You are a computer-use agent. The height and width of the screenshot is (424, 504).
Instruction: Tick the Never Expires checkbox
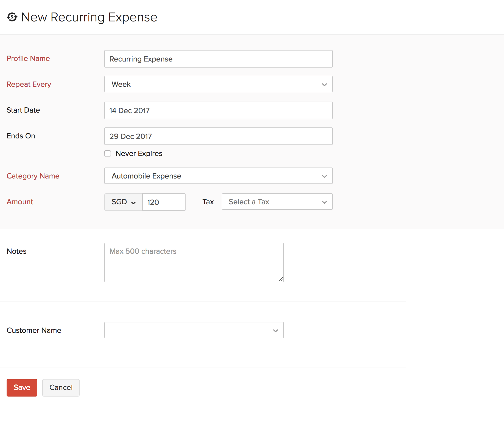(108, 154)
